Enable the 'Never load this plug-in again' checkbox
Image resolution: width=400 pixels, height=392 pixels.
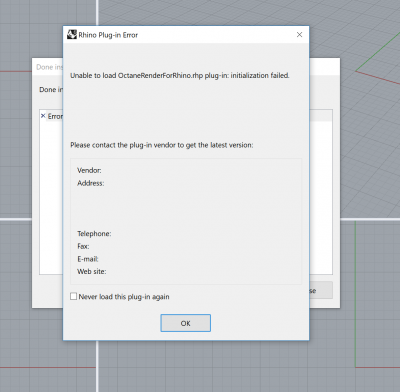click(x=73, y=296)
